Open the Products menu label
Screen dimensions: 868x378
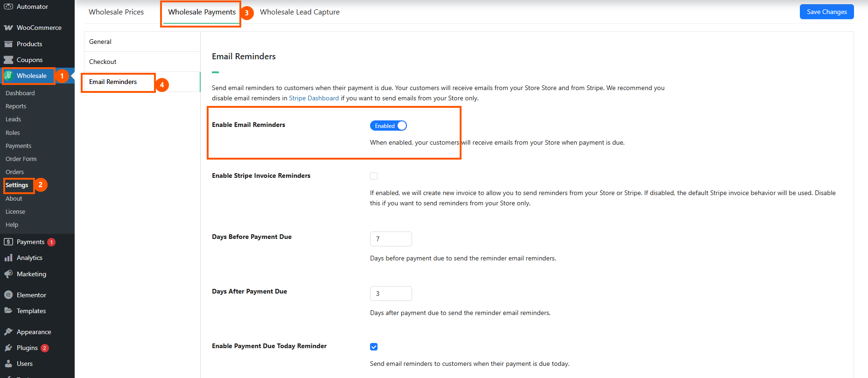[29, 44]
